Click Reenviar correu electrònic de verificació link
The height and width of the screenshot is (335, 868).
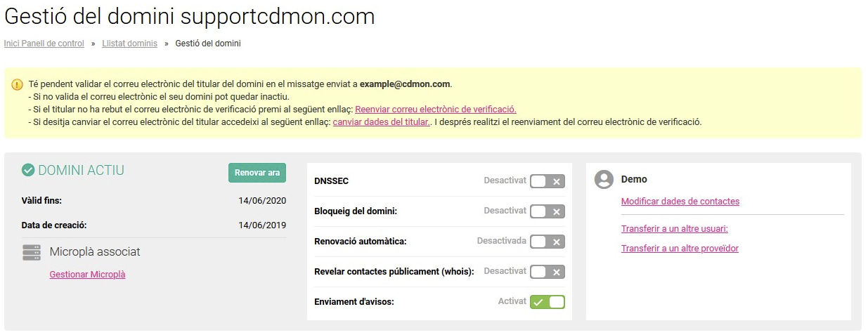436,110
